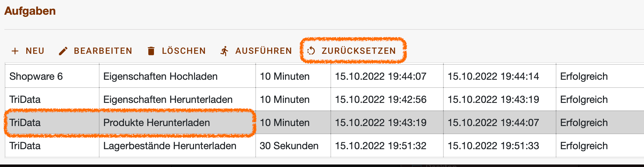Click the plus icon for NEU
Image resolution: width=644 pixels, height=167 pixels.
(x=15, y=51)
